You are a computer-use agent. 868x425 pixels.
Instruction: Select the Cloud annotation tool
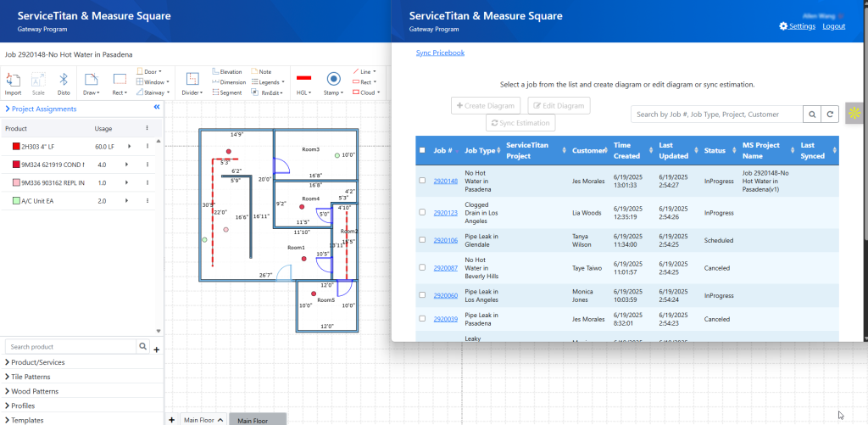tap(365, 92)
